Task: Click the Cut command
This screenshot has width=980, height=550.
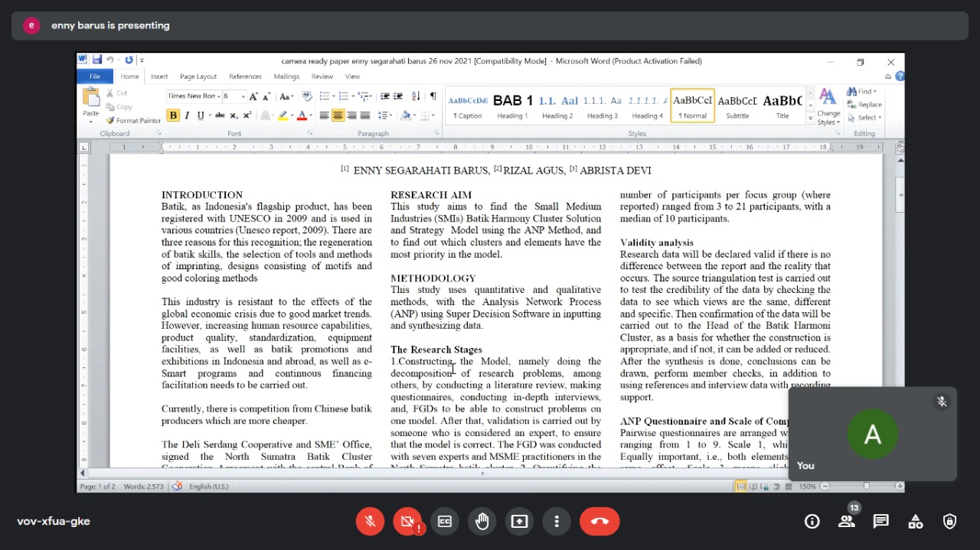Action: (x=117, y=93)
